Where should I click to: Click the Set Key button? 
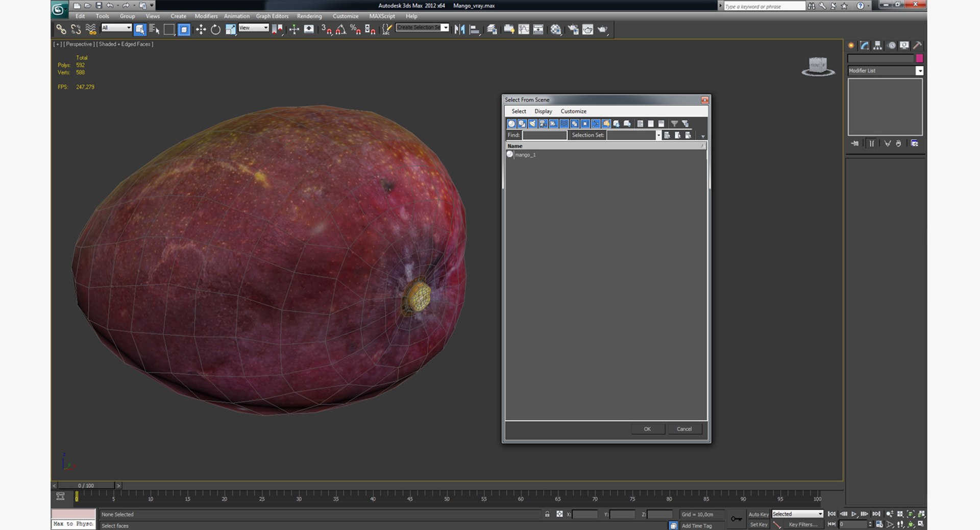758,524
